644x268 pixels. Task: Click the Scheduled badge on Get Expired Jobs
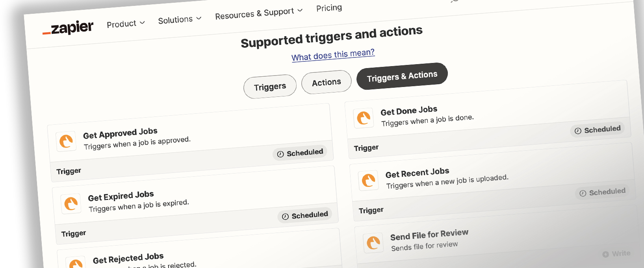click(x=305, y=216)
